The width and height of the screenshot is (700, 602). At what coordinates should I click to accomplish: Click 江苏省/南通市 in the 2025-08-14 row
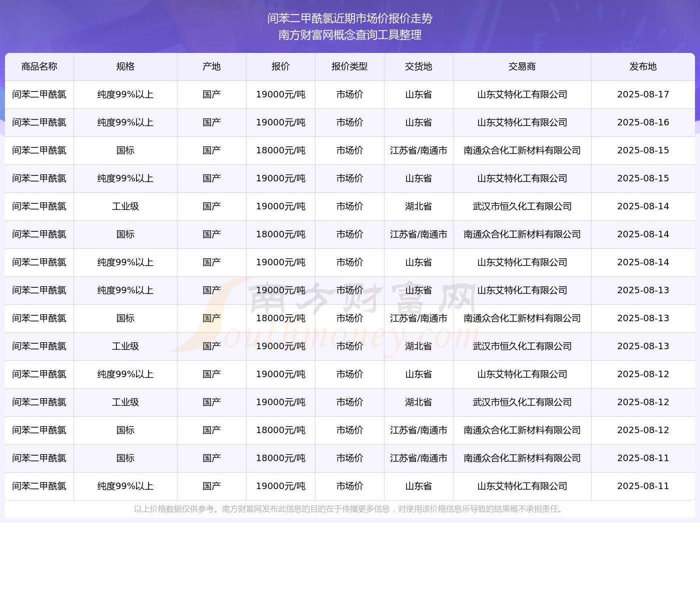(x=419, y=234)
